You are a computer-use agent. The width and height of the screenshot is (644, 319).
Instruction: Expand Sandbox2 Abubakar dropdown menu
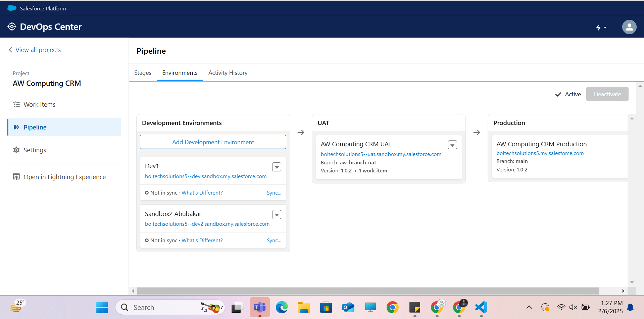[x=277, y=214]
